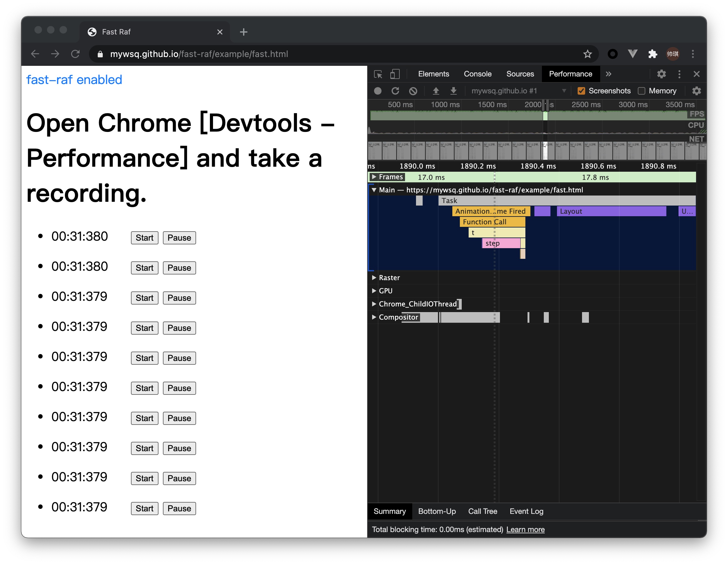
Task: Activate the inspect element picker icon
Action: pos(378,74)
